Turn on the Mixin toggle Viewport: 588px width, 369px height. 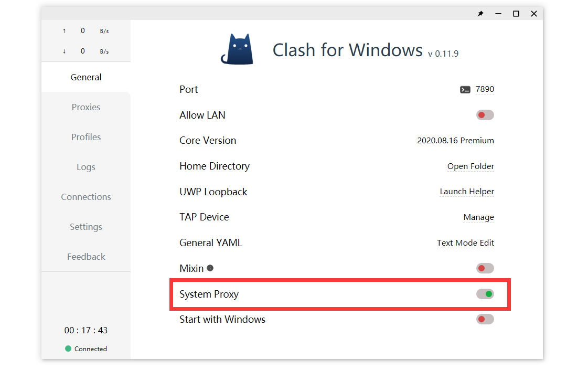(485, 268)
